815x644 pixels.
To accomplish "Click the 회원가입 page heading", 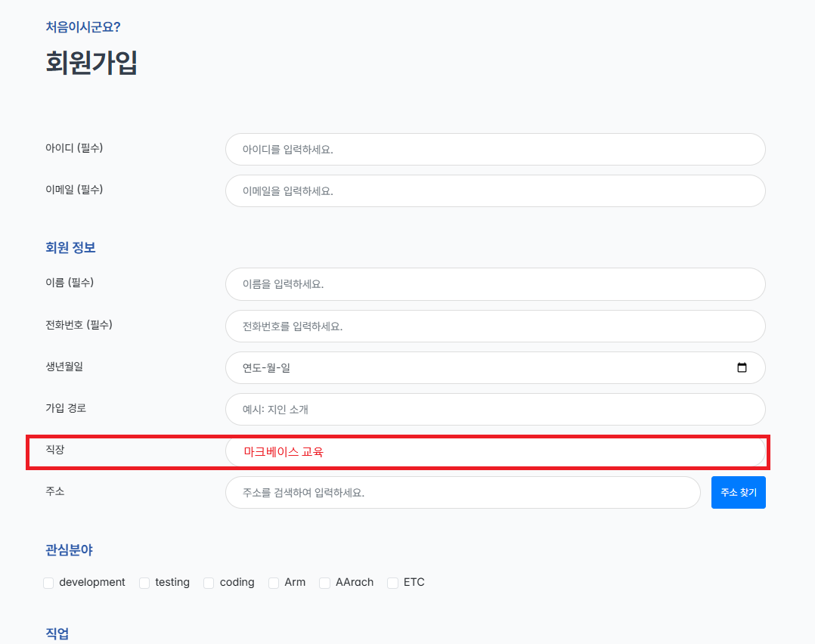I will (91, 63).
